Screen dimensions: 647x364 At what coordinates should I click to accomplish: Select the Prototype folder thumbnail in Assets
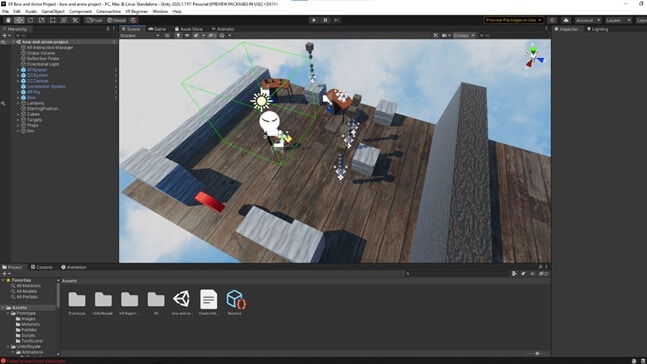(x=77, y=300)
